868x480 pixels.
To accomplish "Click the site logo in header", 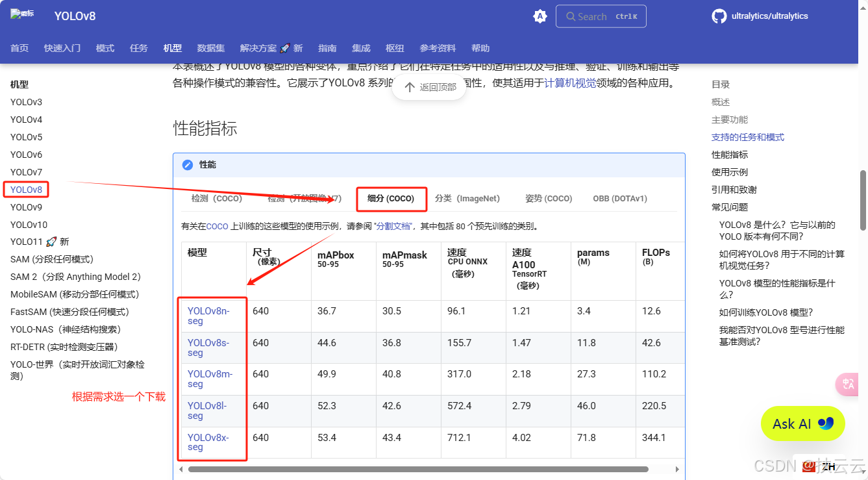I will coord(22,14).
